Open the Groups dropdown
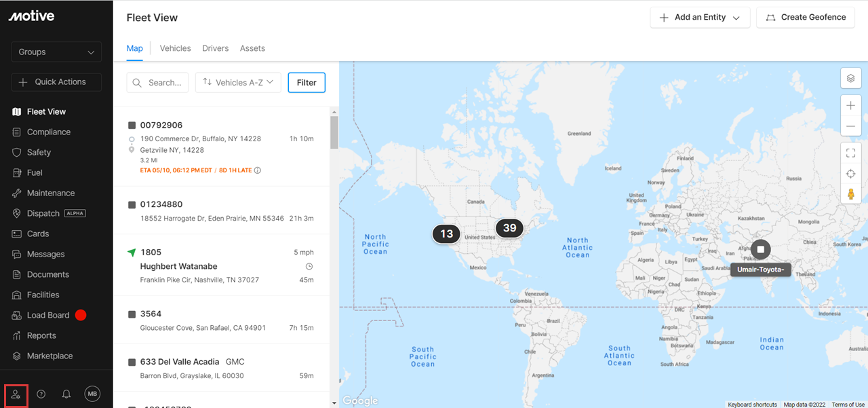Image resolution: width=868 pixels, height=408 pixels. pyautogui.click(x=56, y=52)
